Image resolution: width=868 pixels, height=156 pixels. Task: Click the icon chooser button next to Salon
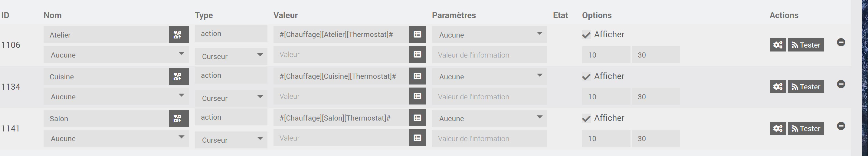tap(178, 118)
